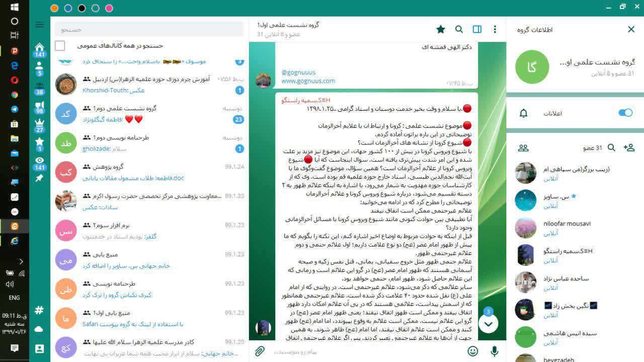Screen dimensions: 644x362
Task: Toggle the group info side panel icon
Action: (x=477, y=30)
